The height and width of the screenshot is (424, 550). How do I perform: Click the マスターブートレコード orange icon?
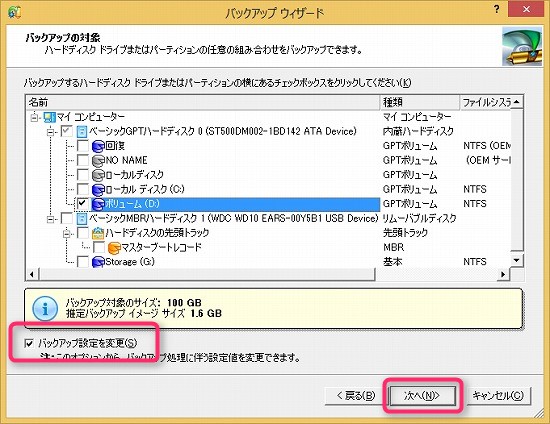pyautogui.click(x=114, y=248)
